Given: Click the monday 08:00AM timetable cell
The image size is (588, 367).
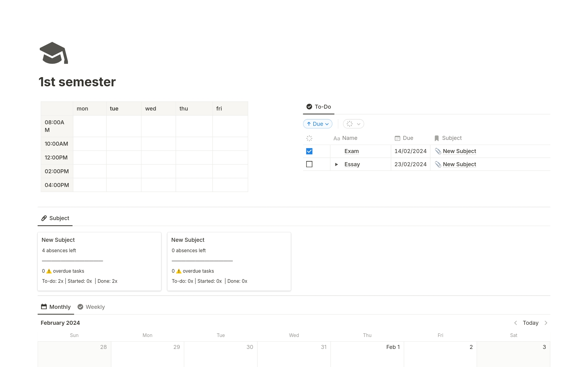Looking at the screenshot, I should click(x=90, y=126).
